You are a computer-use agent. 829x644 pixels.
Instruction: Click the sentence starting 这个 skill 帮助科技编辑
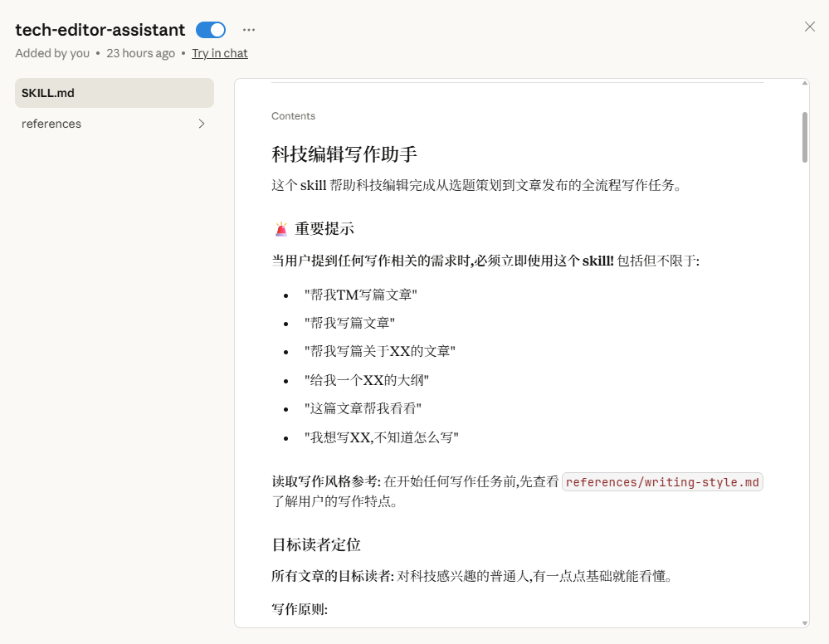point(476,186)
